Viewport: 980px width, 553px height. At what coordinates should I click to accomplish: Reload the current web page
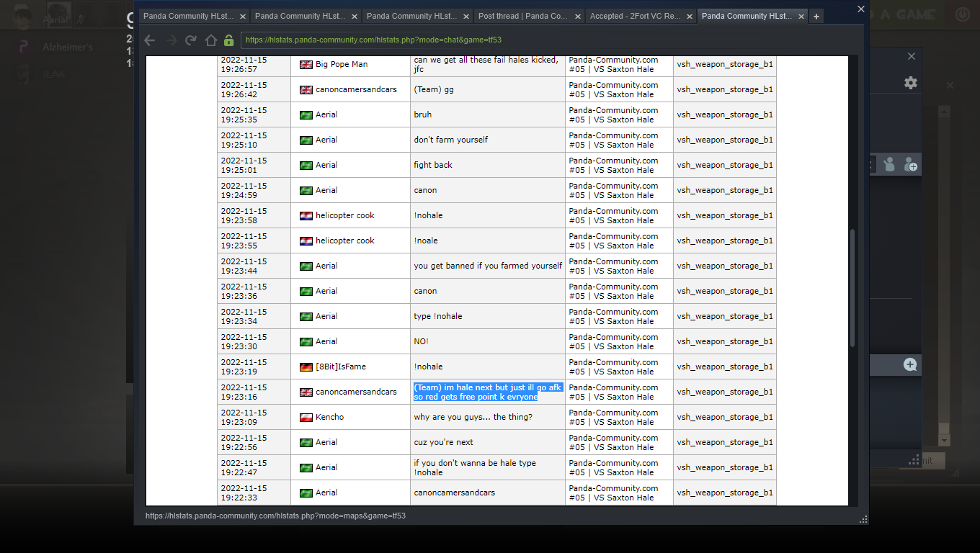[191, 40]
